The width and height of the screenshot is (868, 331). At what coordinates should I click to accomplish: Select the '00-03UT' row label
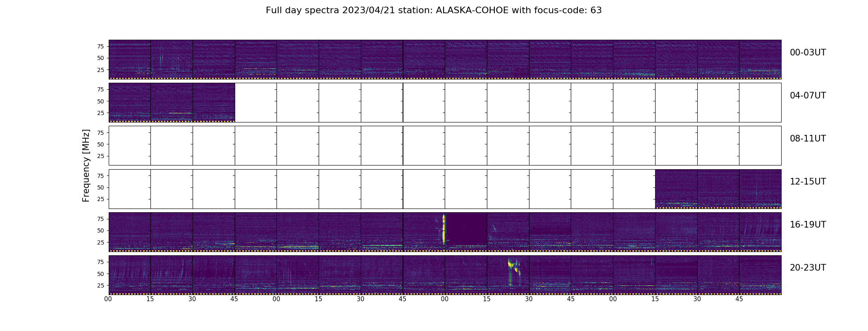pos(808,53)
